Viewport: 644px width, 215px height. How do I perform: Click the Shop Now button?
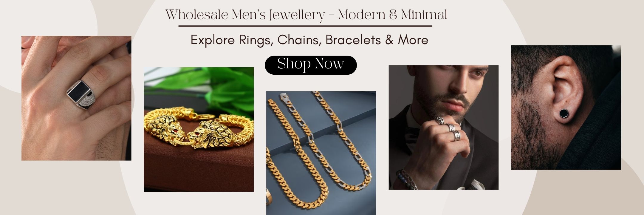point(311,65)
